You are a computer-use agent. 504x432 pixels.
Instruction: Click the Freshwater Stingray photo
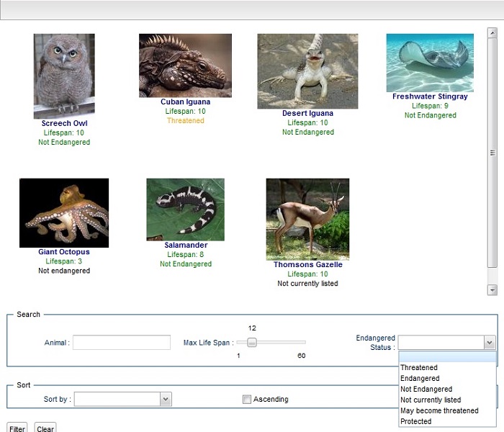[x=430, y=63]
